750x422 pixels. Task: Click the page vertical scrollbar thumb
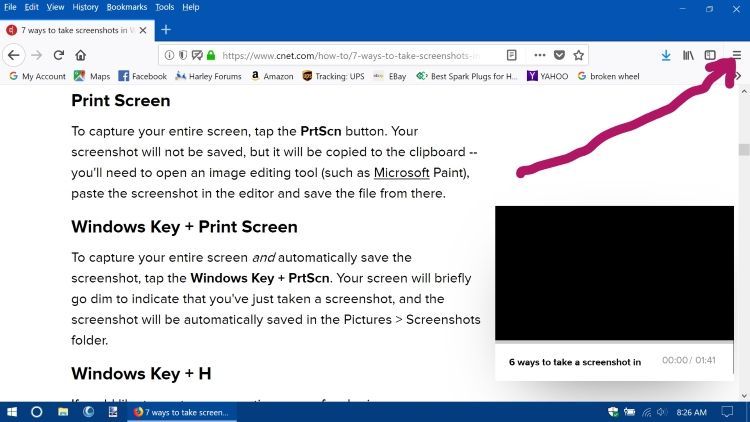(743, 150)
